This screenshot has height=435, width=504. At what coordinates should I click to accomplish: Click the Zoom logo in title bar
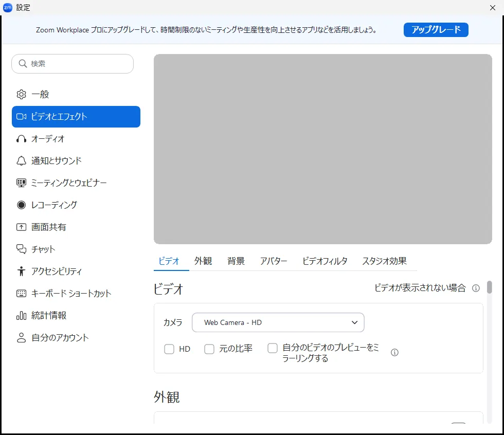coord(7,7)
